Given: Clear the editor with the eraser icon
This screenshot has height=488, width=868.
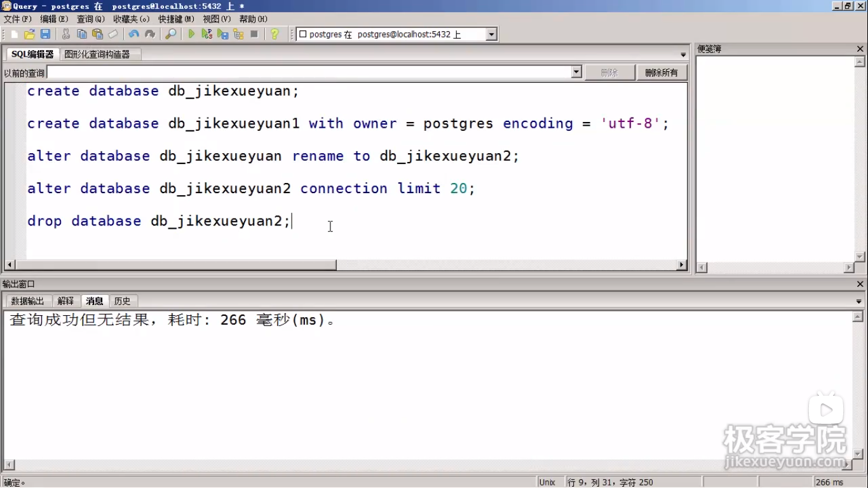Looking at the screenshot, I should (x=112, y=34).
